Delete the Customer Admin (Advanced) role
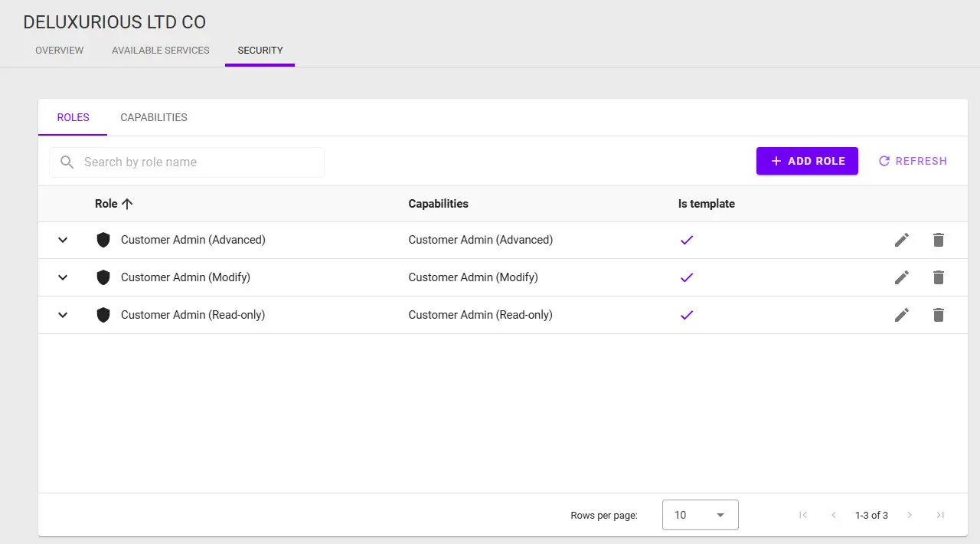Image resolution: width=980 pixels, height=544 pixels. 939,240
